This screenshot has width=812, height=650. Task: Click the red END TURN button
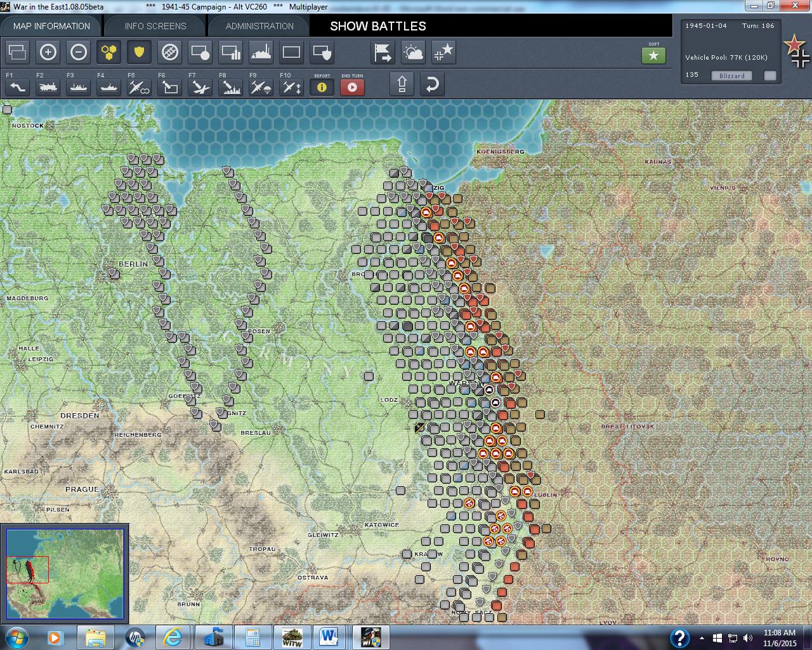pos(353,87)
